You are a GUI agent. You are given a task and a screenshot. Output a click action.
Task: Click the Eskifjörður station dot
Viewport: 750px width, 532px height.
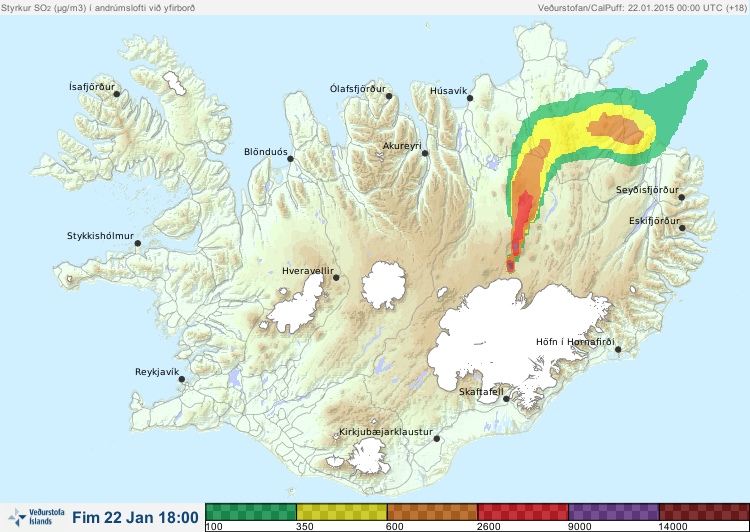tap(682, 228)
